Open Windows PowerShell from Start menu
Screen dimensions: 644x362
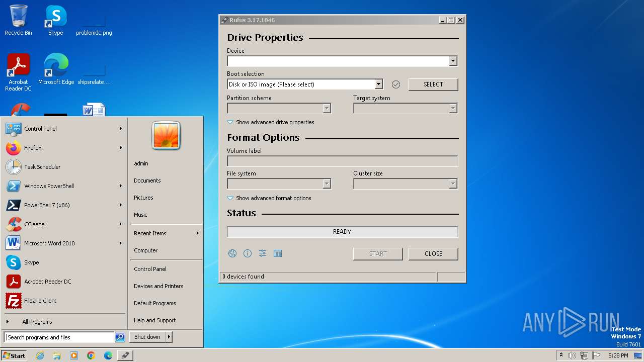[64, 186]
